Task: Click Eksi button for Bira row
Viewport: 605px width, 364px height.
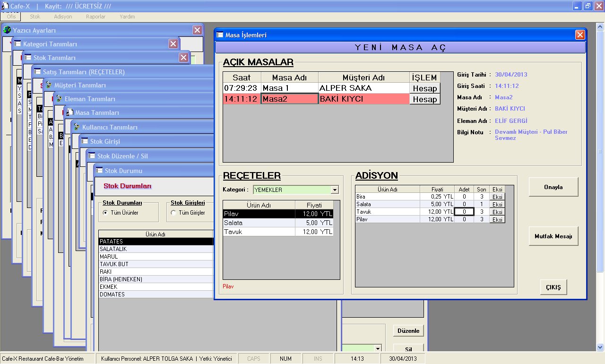Action: [x=497, y=197]
